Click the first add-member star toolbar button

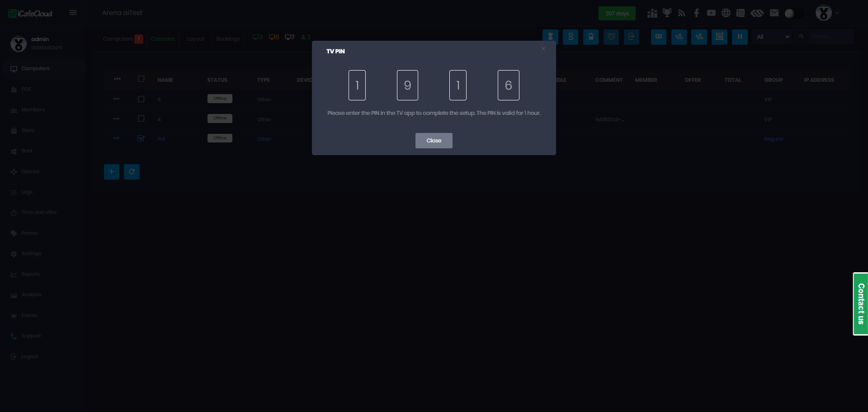679,37
